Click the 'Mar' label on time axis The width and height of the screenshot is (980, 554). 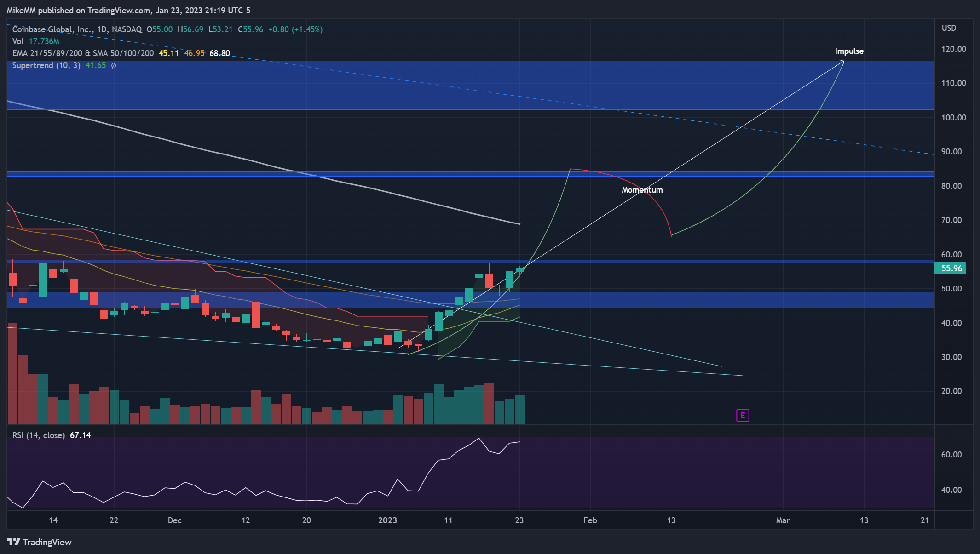click(783, 520)
